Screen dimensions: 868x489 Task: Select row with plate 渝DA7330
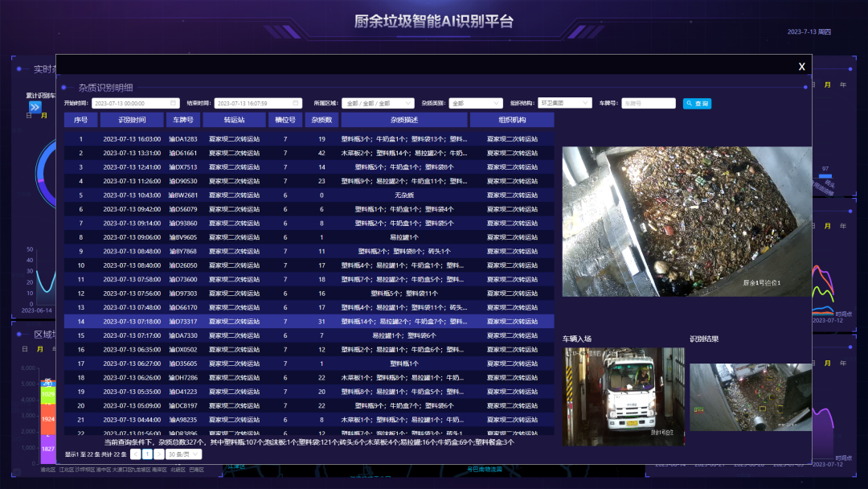coord(309,335)
